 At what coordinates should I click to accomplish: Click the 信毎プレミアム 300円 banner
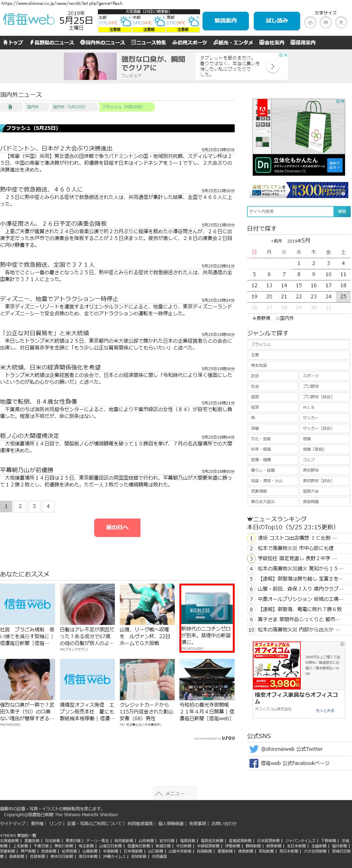299,190
